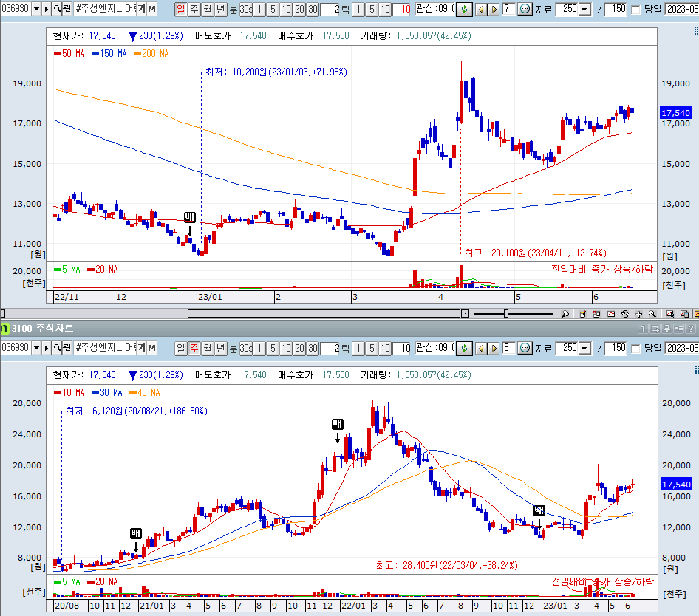This screenshot has height=616, width=699.
Task: Adjust the chart zoom slider handle
Action: [506, 314]
